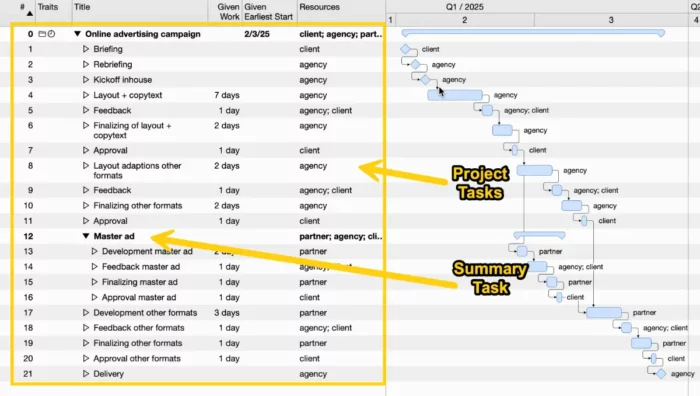
Task: Expand Development other formats row
Action: tap(86, 313)
